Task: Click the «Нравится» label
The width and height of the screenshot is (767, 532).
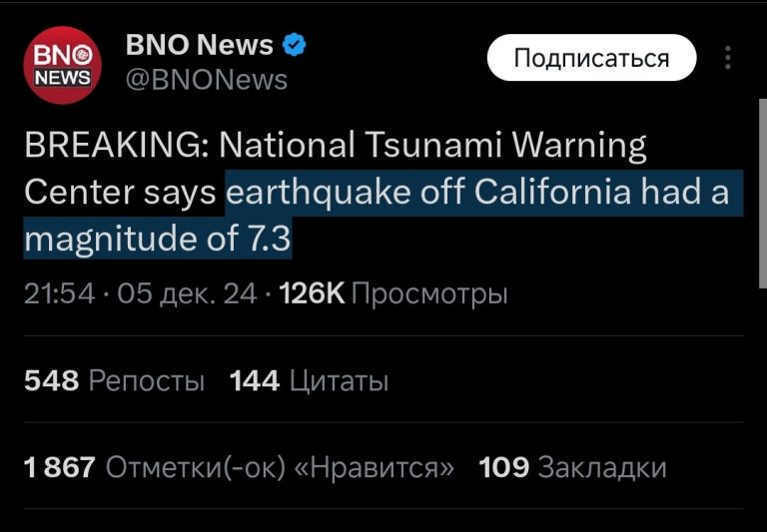Action: (x=375, y=467)
